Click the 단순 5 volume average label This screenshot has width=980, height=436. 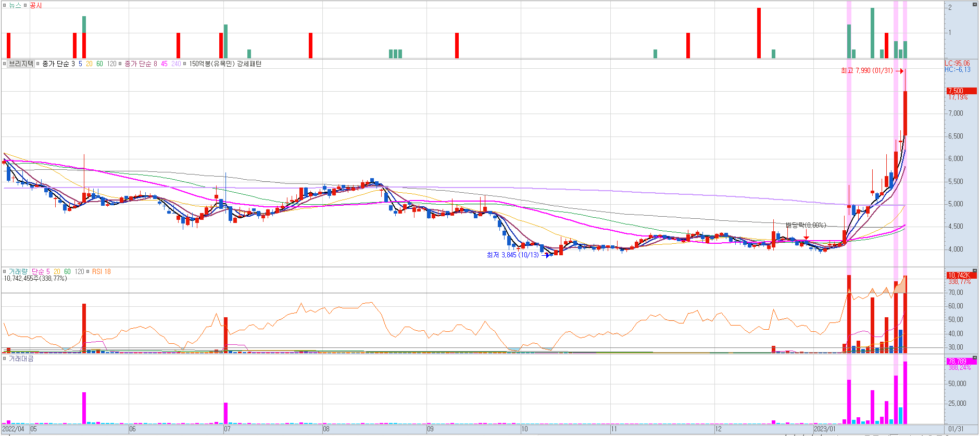point(41,271)
